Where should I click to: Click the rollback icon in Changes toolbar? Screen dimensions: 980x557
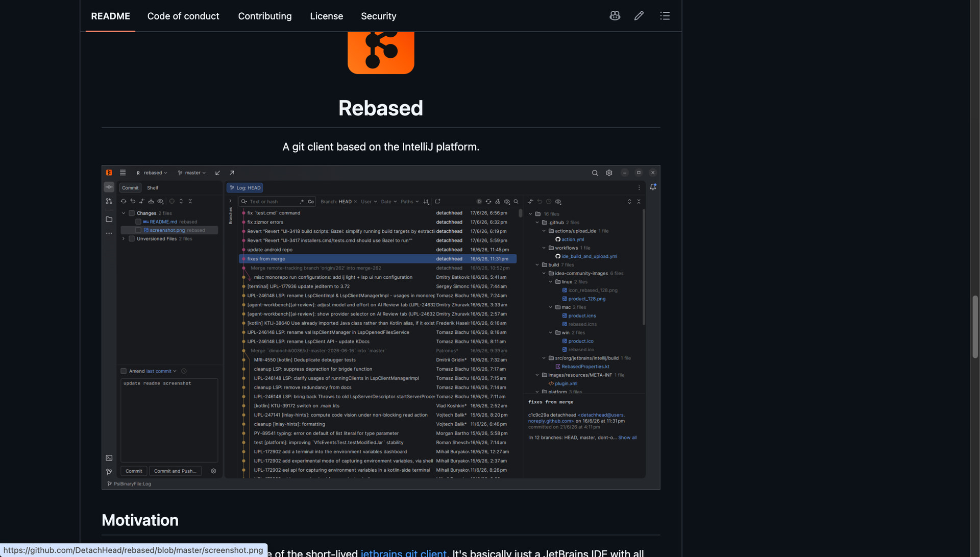(x=133, y=201)
